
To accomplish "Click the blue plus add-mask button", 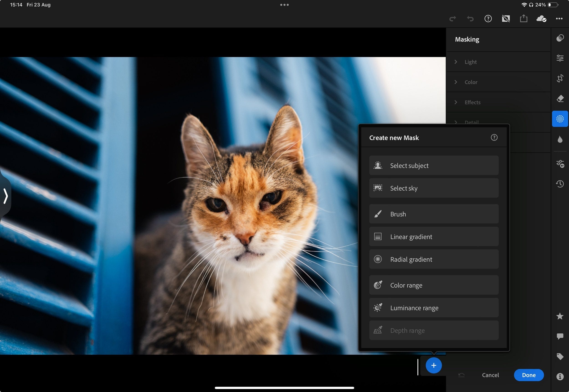I will (433, 365).
